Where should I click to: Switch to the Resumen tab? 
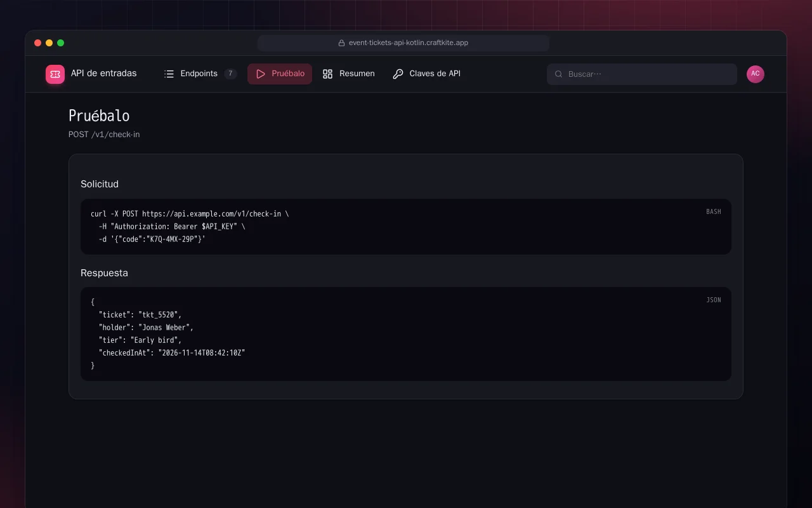[x=348, y=74]
